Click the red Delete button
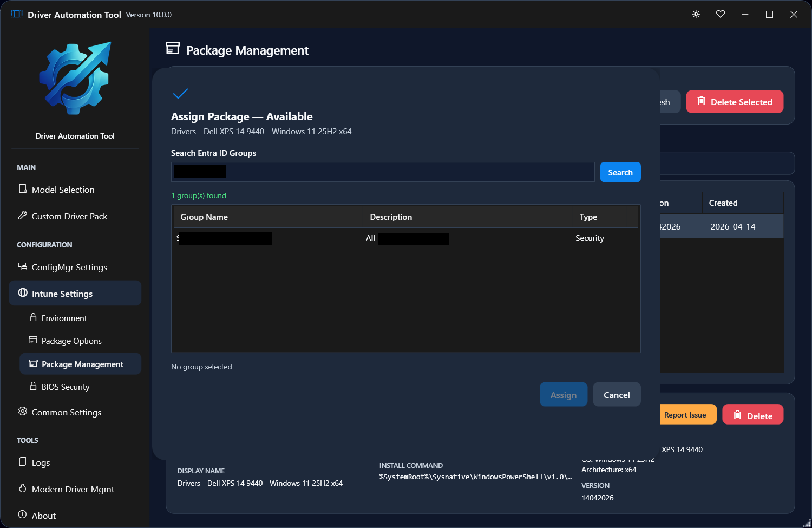812x528 pixels. click(x=752, y=415)
